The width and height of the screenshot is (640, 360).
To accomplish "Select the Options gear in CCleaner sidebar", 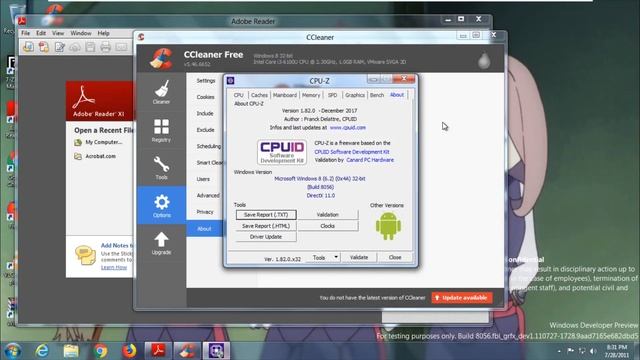I will [x=162, y=205].
